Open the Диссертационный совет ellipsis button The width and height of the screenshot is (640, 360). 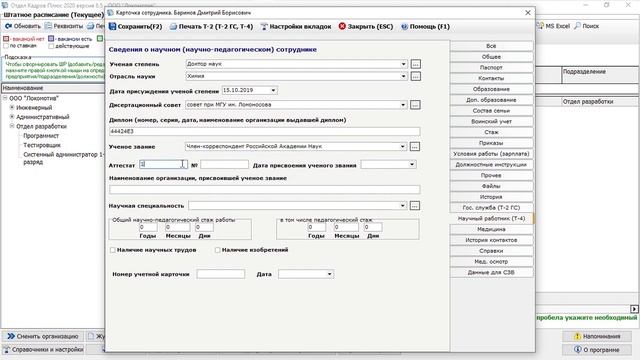415,105
